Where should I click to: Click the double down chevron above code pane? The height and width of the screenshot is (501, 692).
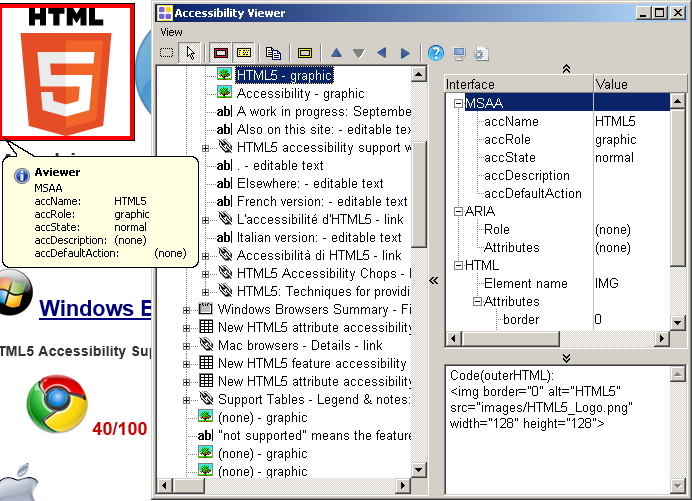pos(566,358)
